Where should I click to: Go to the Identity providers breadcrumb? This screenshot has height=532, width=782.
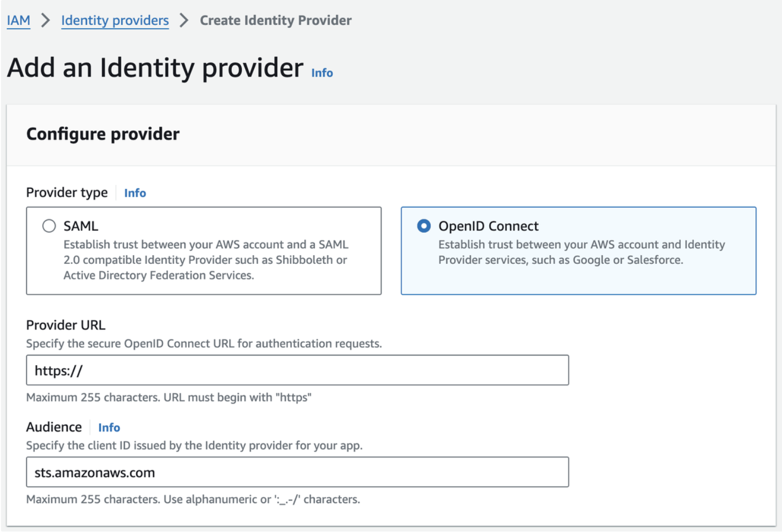tap(115, 20)
